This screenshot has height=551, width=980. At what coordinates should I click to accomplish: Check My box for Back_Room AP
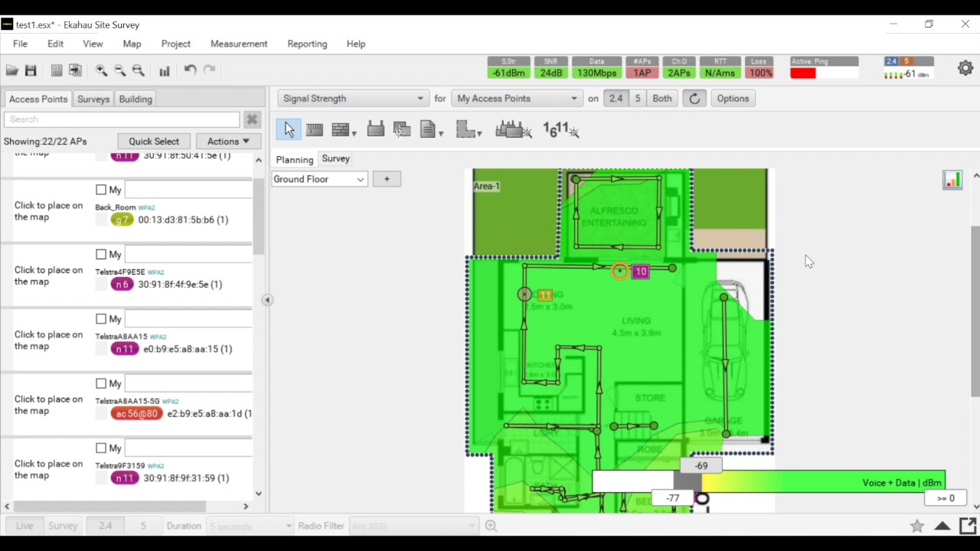tap(101, 190)
